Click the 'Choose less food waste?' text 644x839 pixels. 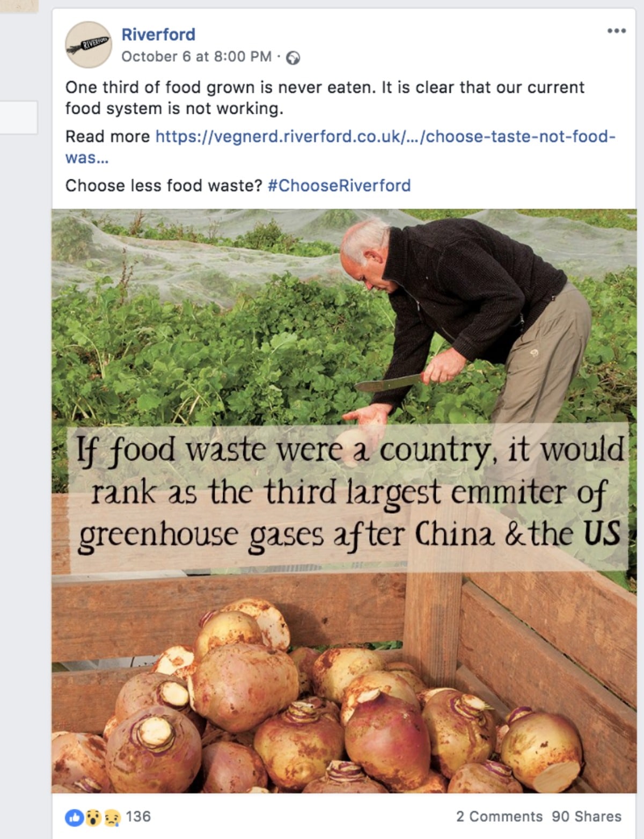click(164, 186)
